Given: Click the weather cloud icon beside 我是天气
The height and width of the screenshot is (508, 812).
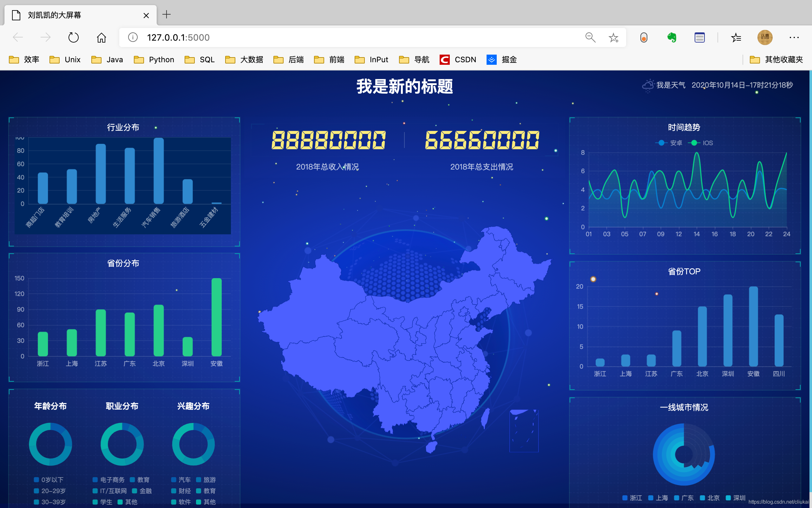Looking at the screenshot, I should pyautogui.click(x=648, y=86).
